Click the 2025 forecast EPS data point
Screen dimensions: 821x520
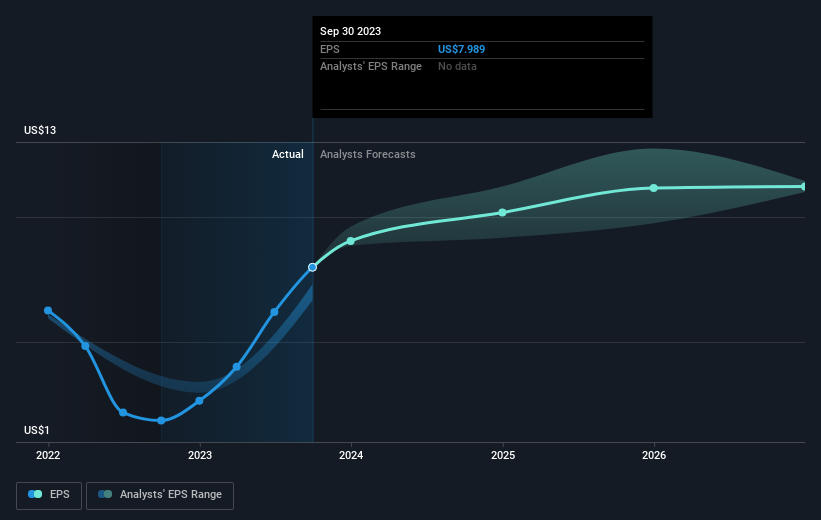point(503,213)
